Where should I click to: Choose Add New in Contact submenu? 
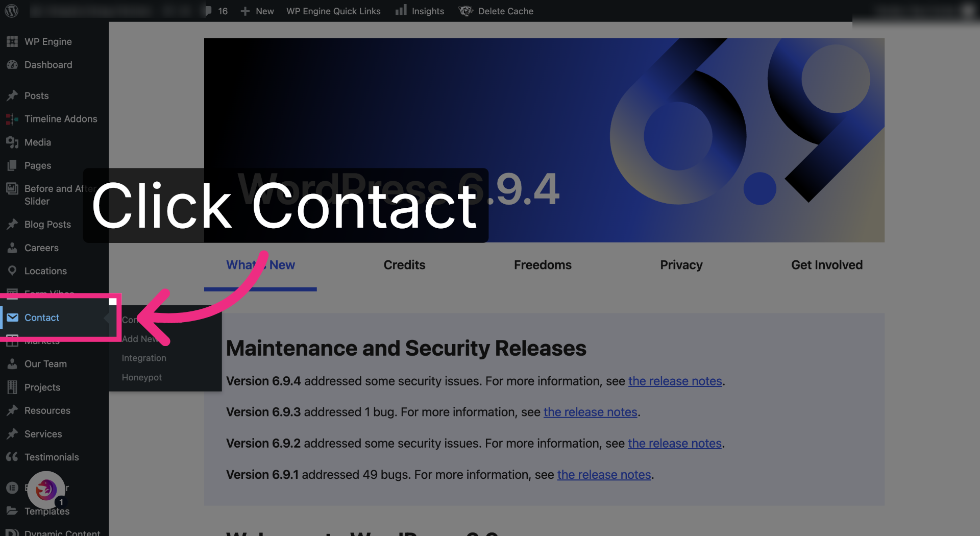tap(141, 339)
